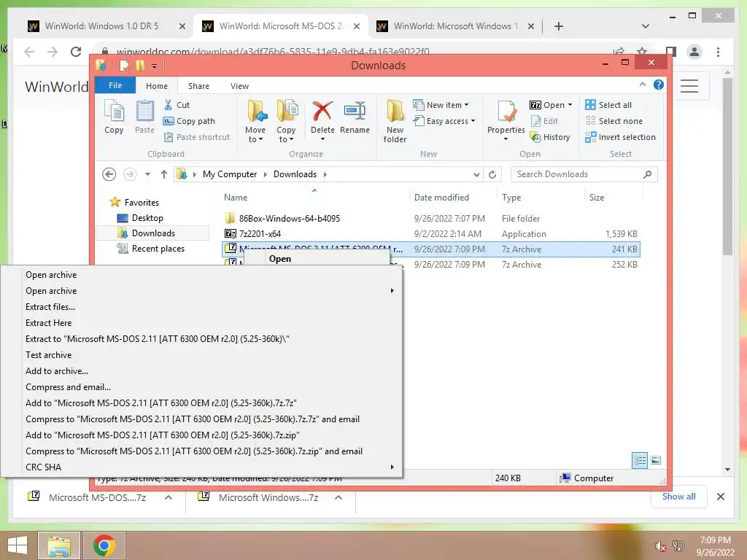This screenshot has height=560, width=747.
Task: Click Show all downloads in Chrome
Action: point(678,497)
